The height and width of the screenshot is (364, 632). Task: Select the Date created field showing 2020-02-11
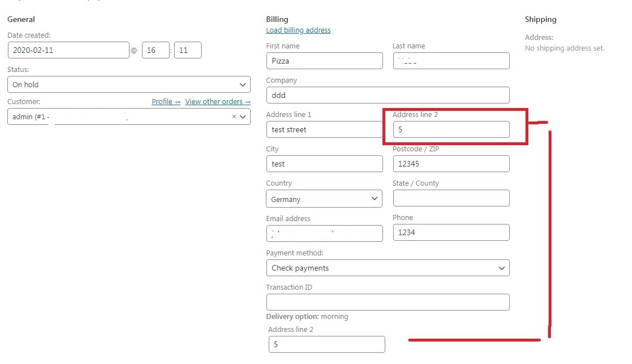(68, 50)
